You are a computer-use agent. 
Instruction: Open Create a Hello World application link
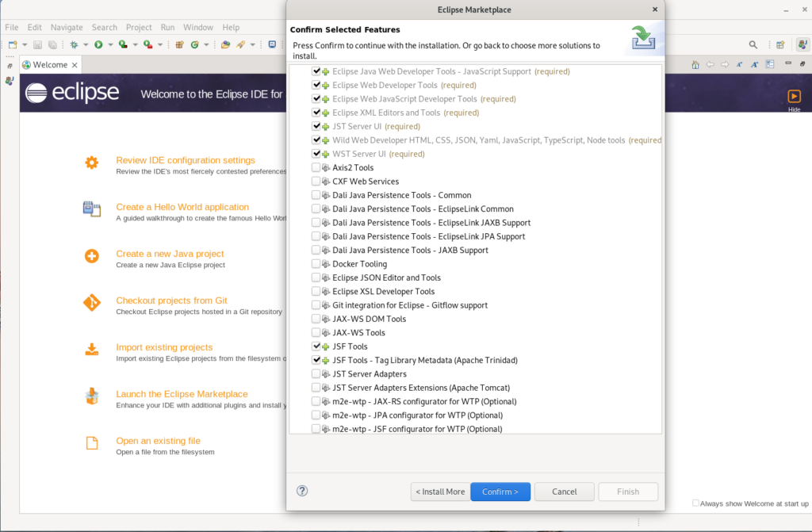click(182, 207)
